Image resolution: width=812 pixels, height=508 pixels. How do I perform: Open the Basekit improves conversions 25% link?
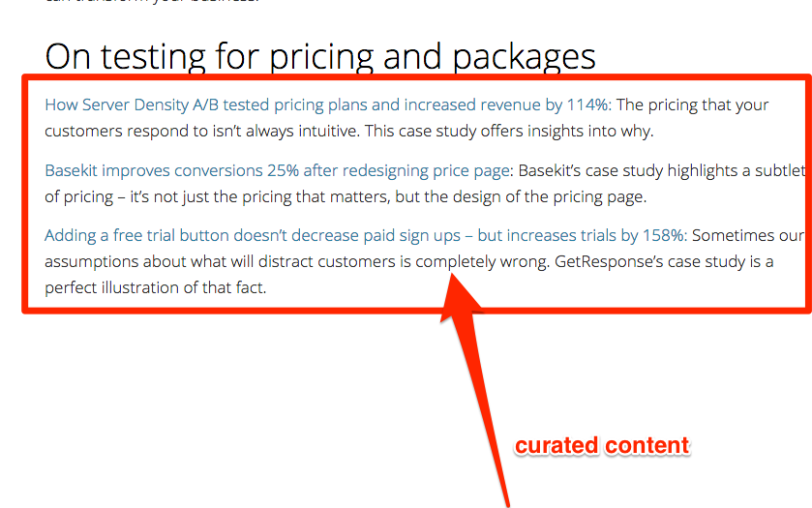coord(277,170)
